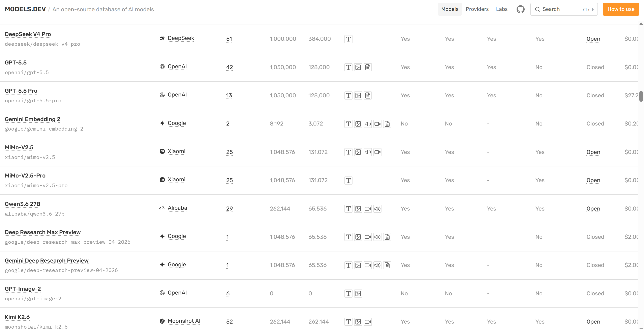Open the DeepSeek V4 Pro model link
Image resolution: width=644 pixels, height=329 pixels.
coord(28,34)
